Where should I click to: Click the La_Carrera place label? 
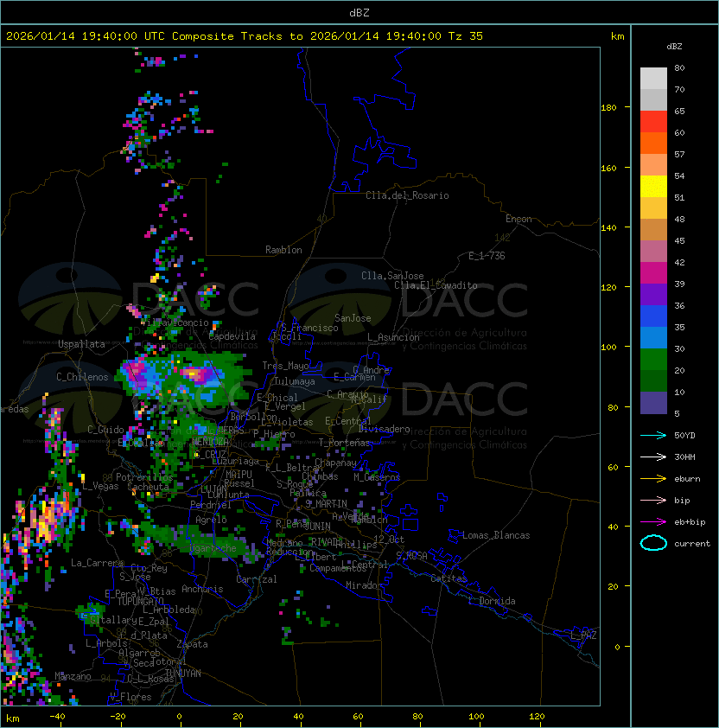(x=98, y=563)
